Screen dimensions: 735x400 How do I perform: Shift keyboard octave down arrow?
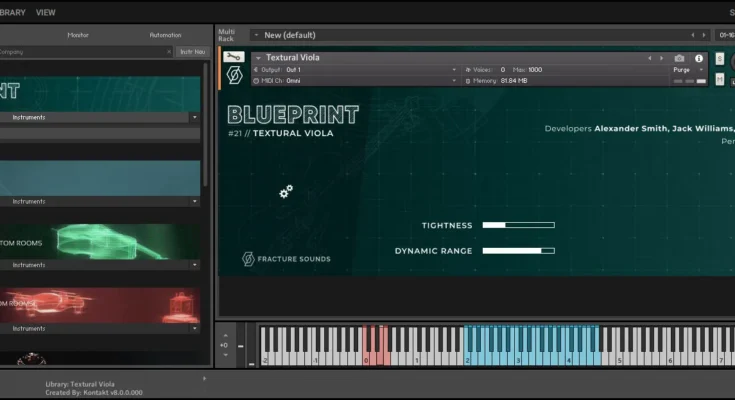pos(225,355)
